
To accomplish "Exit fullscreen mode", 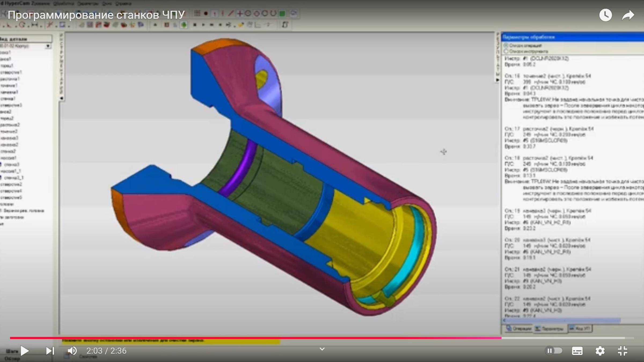I will (622, 351).
